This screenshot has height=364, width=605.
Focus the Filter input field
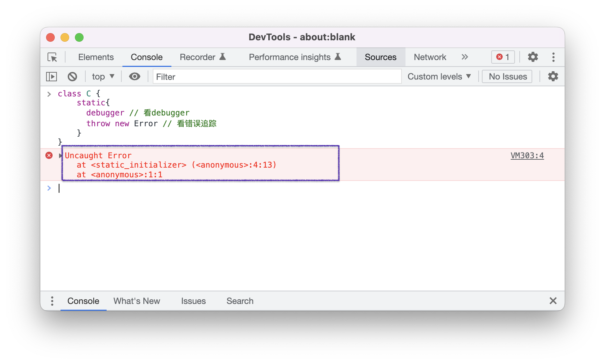coord(277,76)
